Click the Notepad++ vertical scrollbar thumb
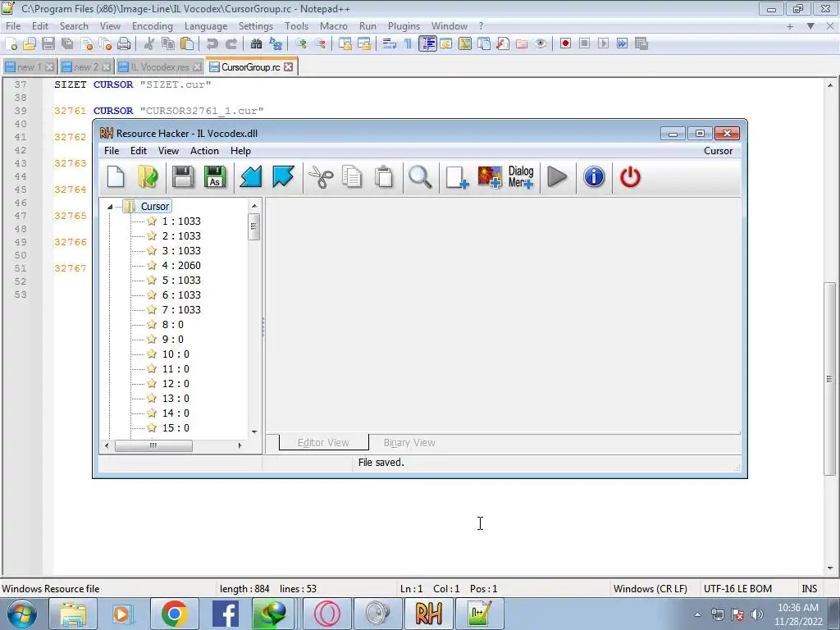Screen dimensions: 840x630 pyautogui.click(x=829, y=379)
